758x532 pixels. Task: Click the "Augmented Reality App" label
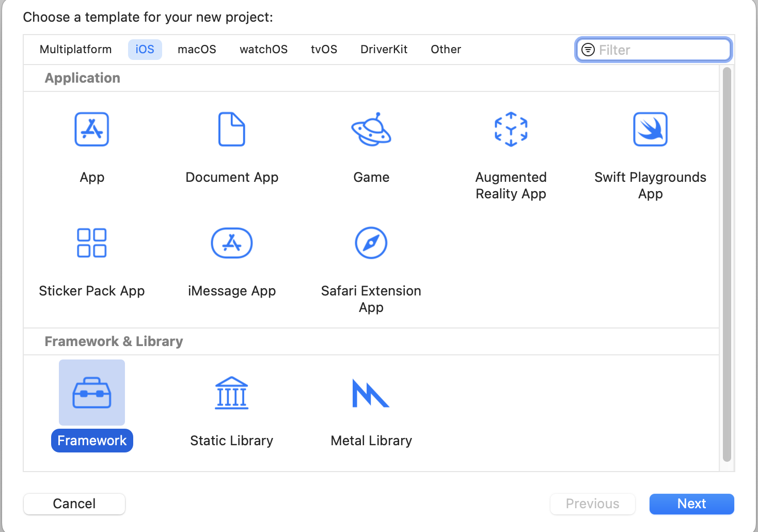point(511,185)
